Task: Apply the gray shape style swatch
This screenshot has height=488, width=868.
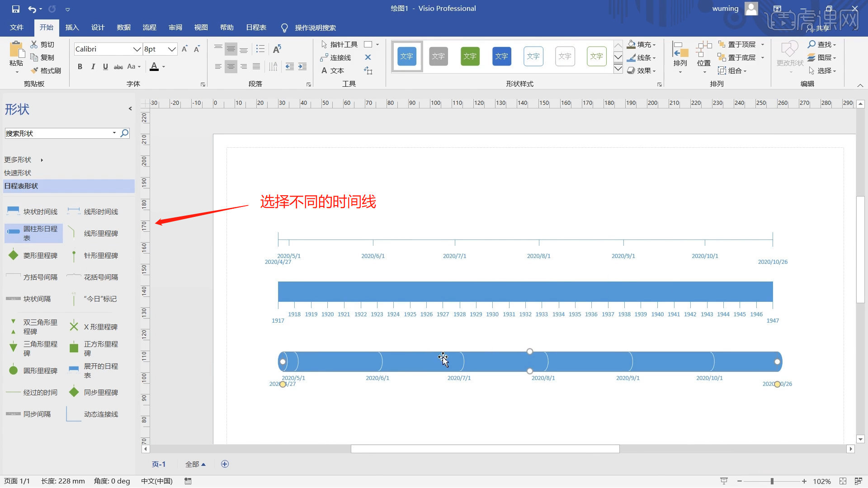Action: [x=438, y=56]
